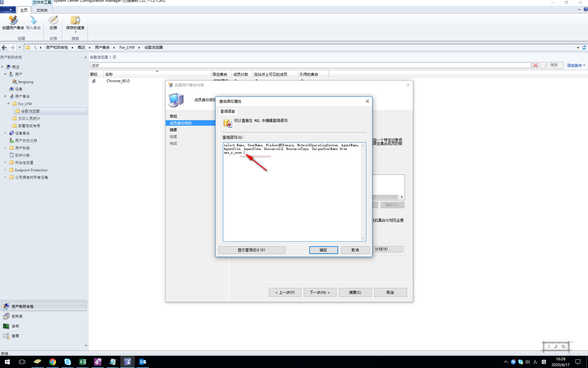
Task: Click 显示查询设计(D) button
Action: pos(251,250)
